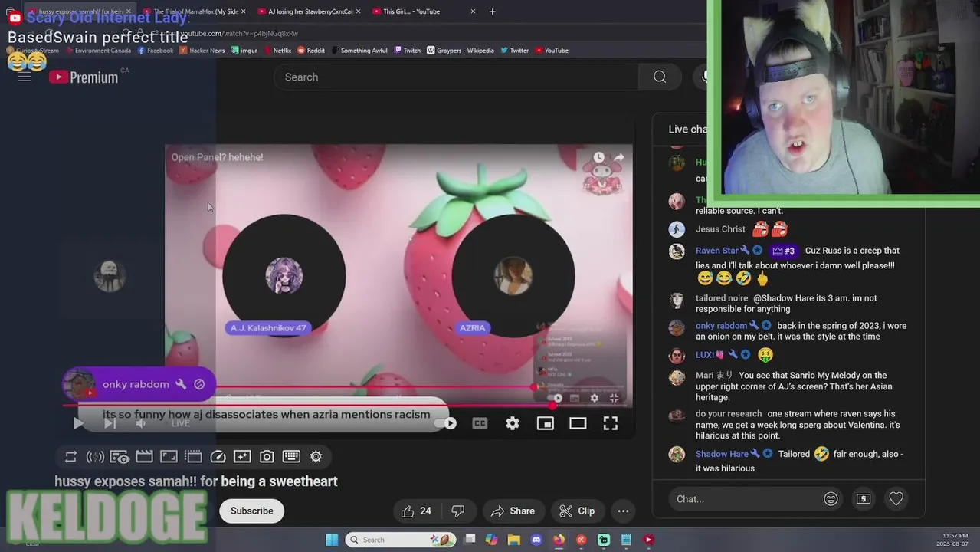Open File Explorer from the taskbar
This screenshot has height=552, width=980.
pyautogui.click(x=513, y=540)
